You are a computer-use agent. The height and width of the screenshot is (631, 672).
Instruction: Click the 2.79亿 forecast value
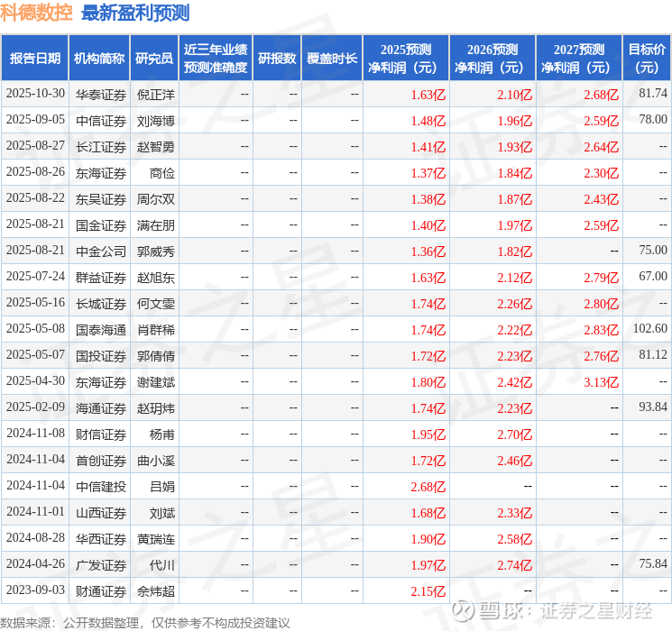601,278
